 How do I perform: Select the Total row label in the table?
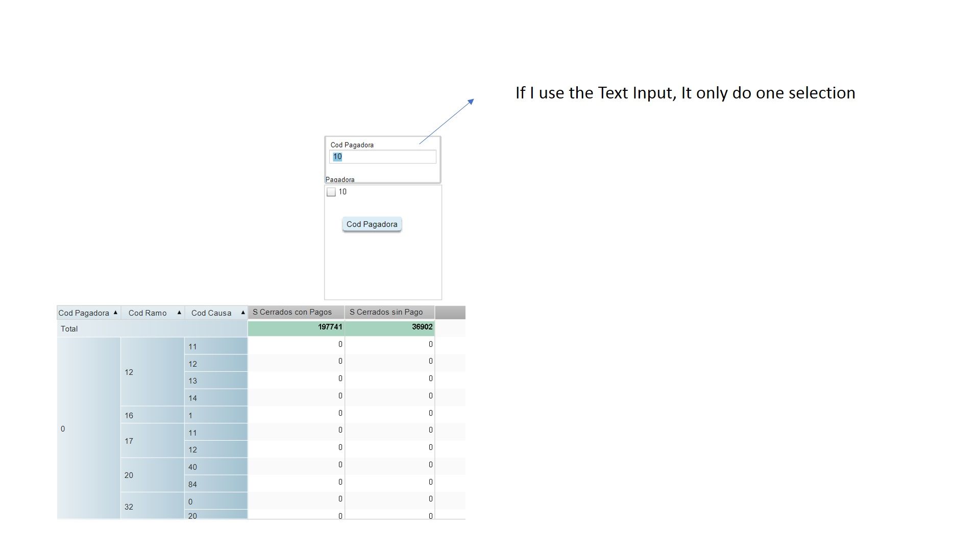pyautogui.click(x=69, y=329)
